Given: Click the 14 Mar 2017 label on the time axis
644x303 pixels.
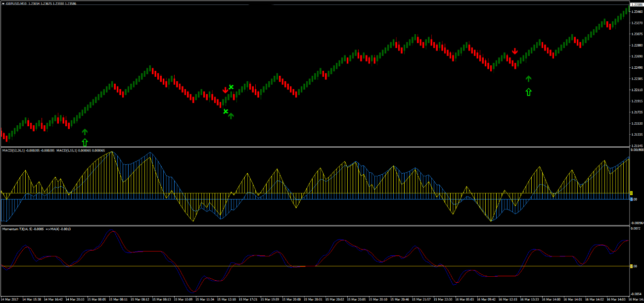Looking at the screenshot, I should pyautogui.click(x=10, y=299).
